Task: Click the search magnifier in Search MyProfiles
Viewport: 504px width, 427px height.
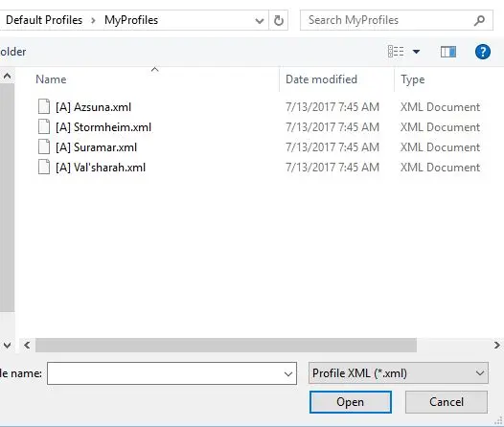Action: tap(479, 20)
